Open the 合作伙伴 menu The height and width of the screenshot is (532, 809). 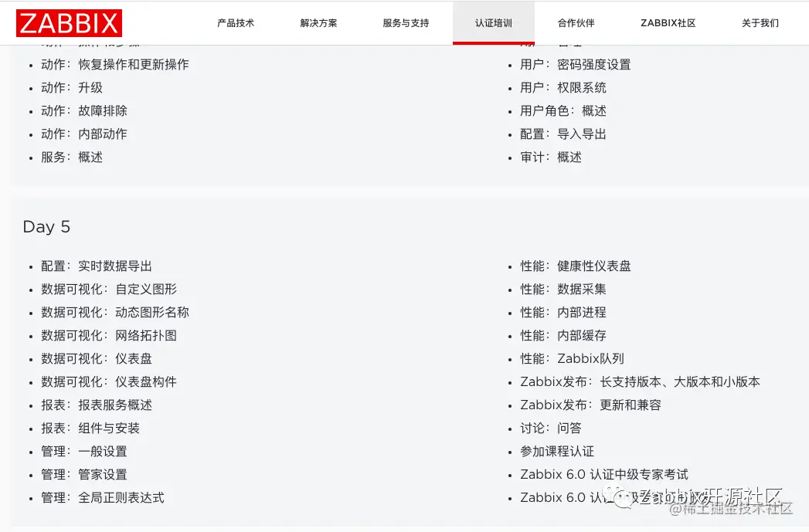click(x=576, y=23)
